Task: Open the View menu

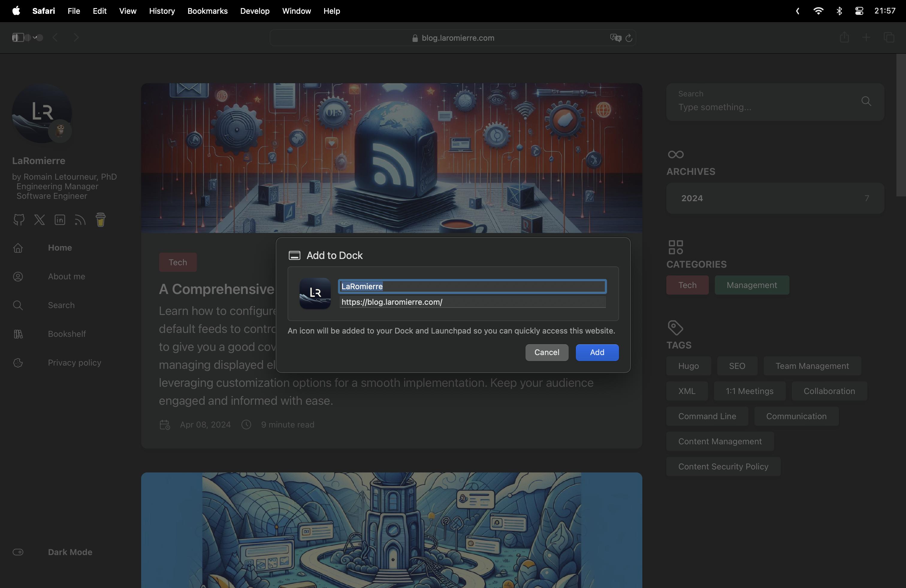Action: tap(128, 11)
